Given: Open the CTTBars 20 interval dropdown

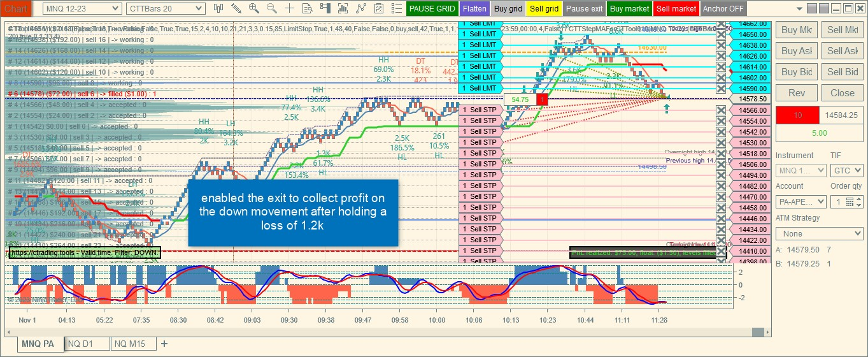Looking at the screenshot, I should coord(165,9).
